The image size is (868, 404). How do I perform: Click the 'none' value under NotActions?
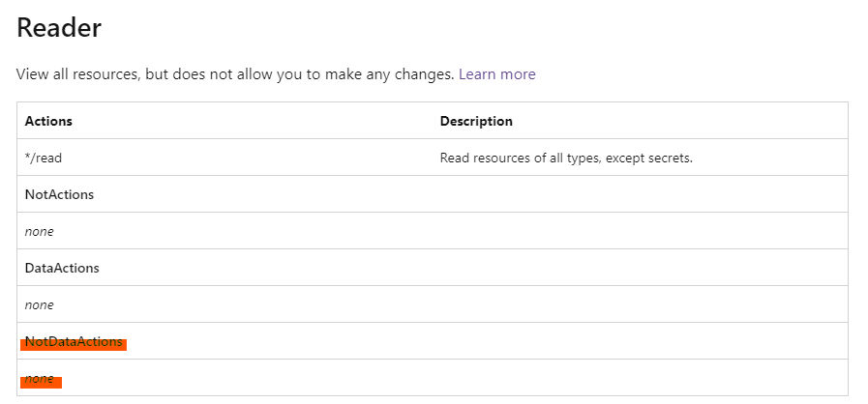point(40,231)
